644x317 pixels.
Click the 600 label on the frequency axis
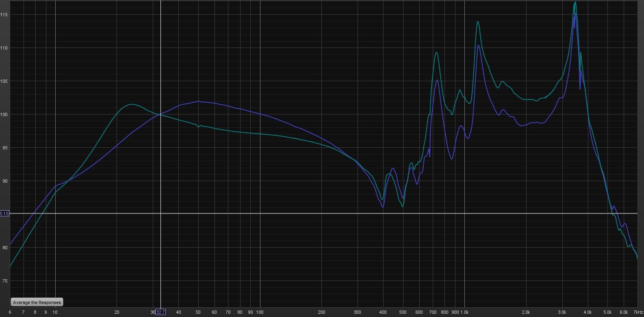click(x=419, y=312)
